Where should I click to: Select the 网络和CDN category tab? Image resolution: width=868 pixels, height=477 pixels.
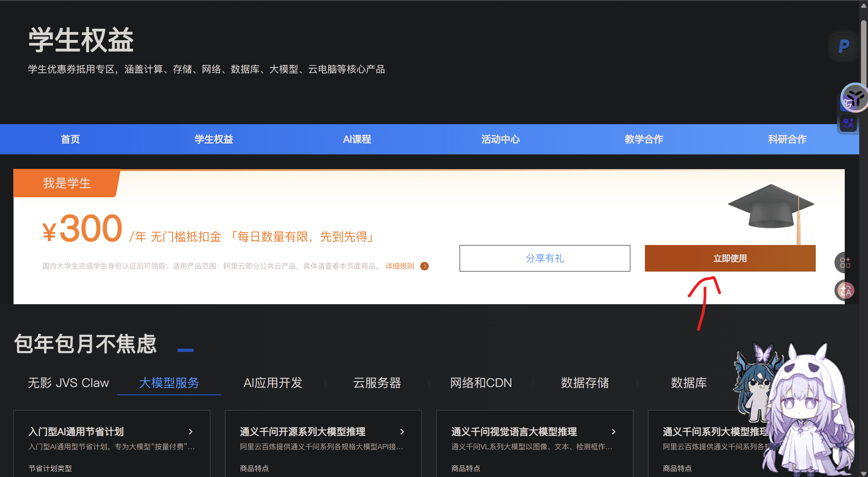(481, 383)
